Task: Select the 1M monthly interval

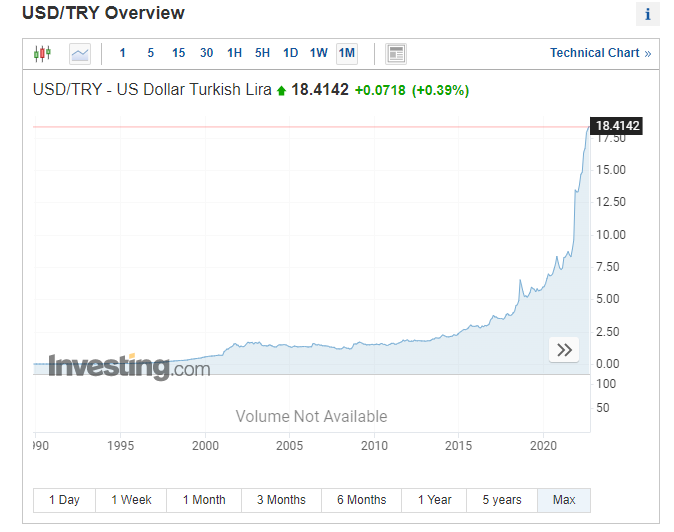Action: point(346,53)
